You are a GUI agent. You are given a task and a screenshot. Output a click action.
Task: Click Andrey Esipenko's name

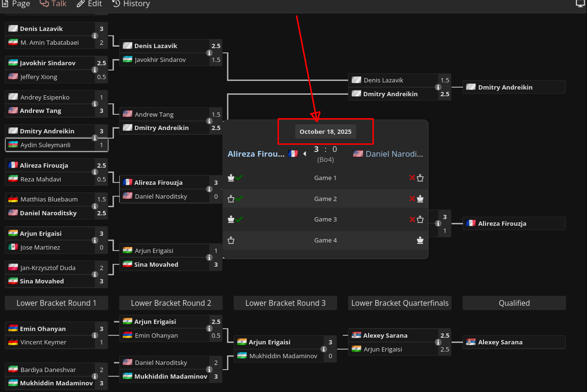(45, 97)
